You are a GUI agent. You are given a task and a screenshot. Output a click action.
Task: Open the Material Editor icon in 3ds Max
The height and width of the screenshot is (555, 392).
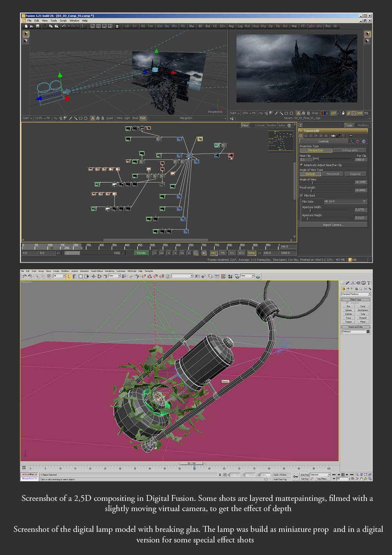230,276
